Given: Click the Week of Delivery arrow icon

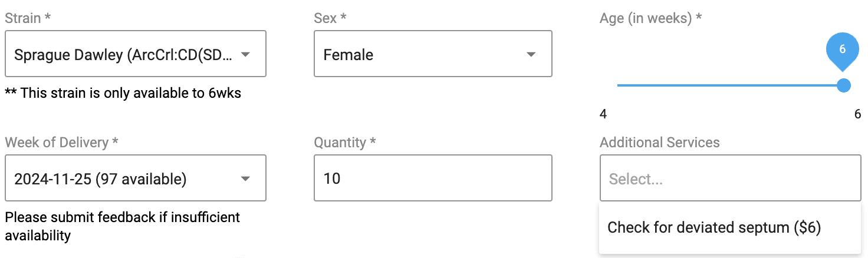Looking at the screenshot, I should (246, 178).
